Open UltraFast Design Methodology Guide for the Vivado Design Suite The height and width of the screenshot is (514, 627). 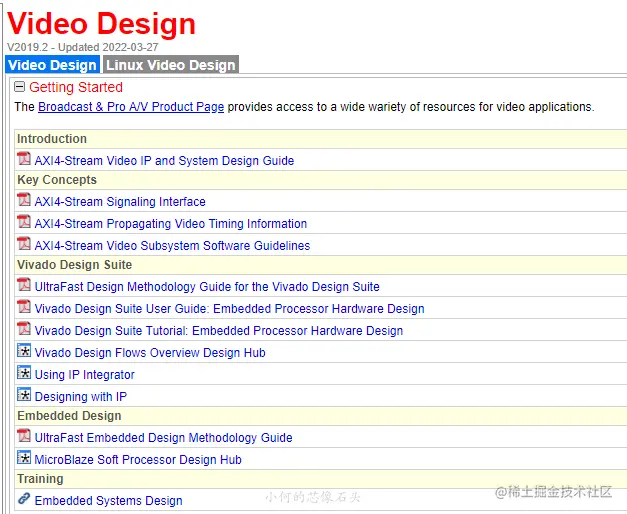point(207,287)
